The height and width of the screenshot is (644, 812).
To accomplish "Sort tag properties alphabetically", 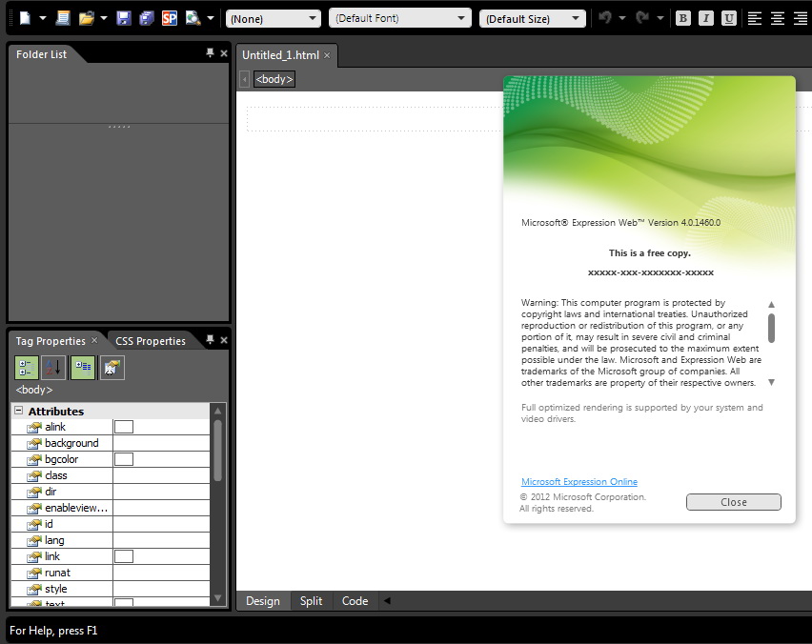I will pos(53,368).
